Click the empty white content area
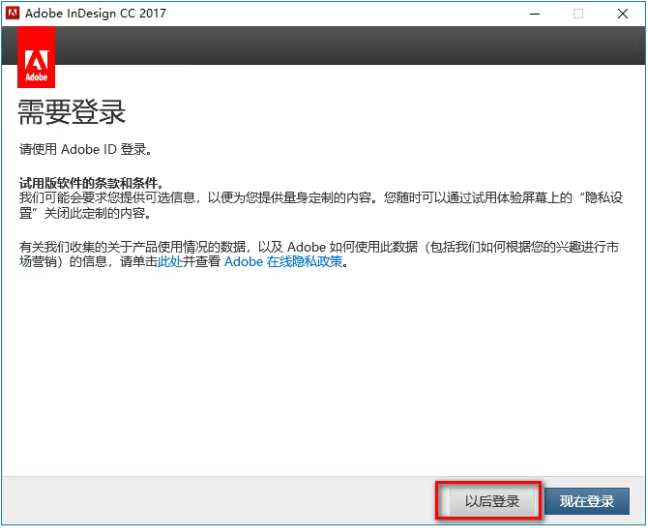Viewport: 648px width, 528px height. (320, 380)
